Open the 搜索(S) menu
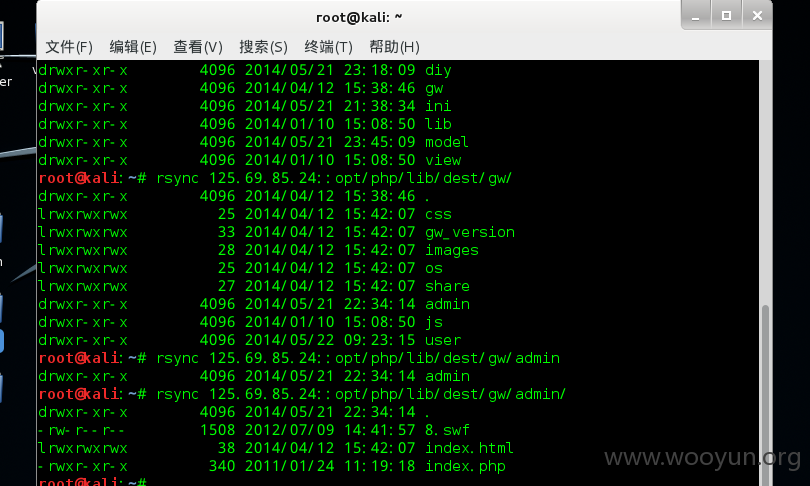Viewport: 810px width, 486px height. point(263,47)
